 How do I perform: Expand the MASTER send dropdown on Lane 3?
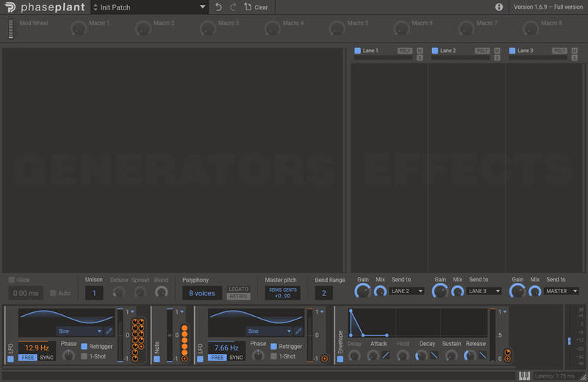[x=562, y=291]
